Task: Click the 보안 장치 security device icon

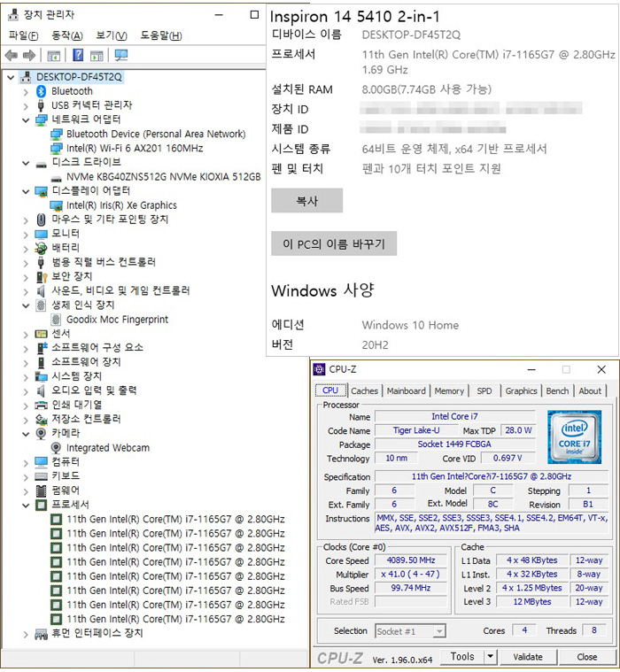Action: point(41,276)
